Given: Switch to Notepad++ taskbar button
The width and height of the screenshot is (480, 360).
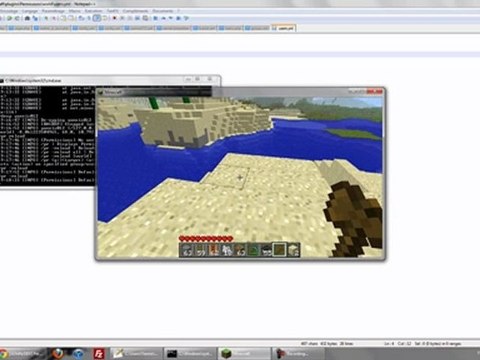Looking at the screenshot, I should coord(137,354).
